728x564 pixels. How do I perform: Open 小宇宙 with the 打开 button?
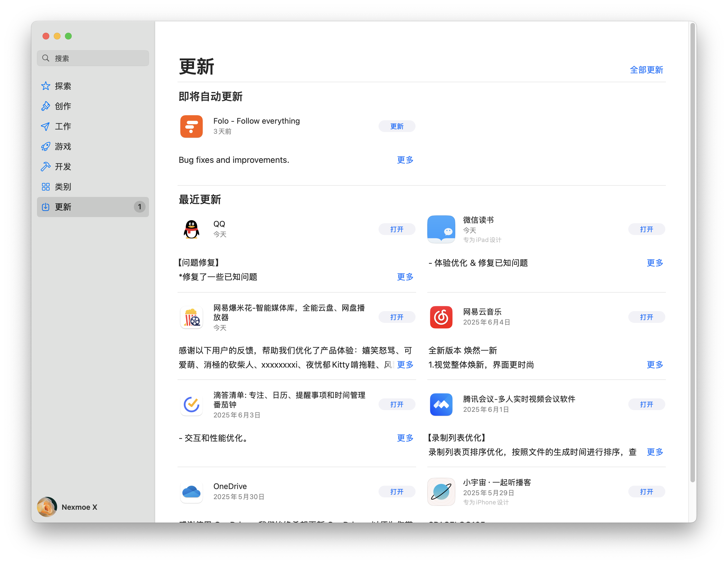[646, 492]
